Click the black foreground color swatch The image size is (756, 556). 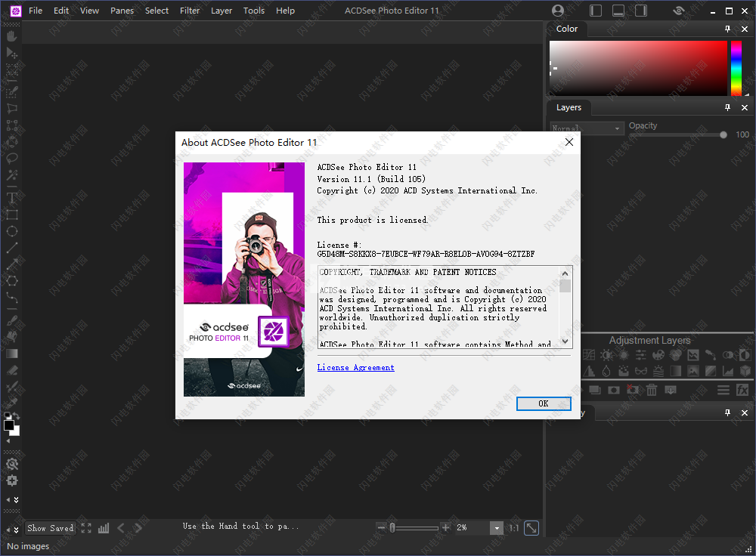click(x=8, y=425)
